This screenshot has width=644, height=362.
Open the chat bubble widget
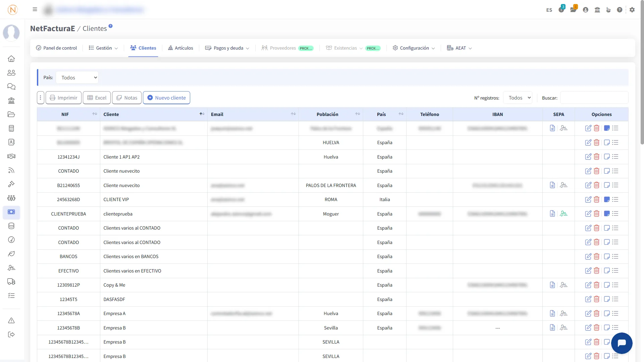point(622,343)
